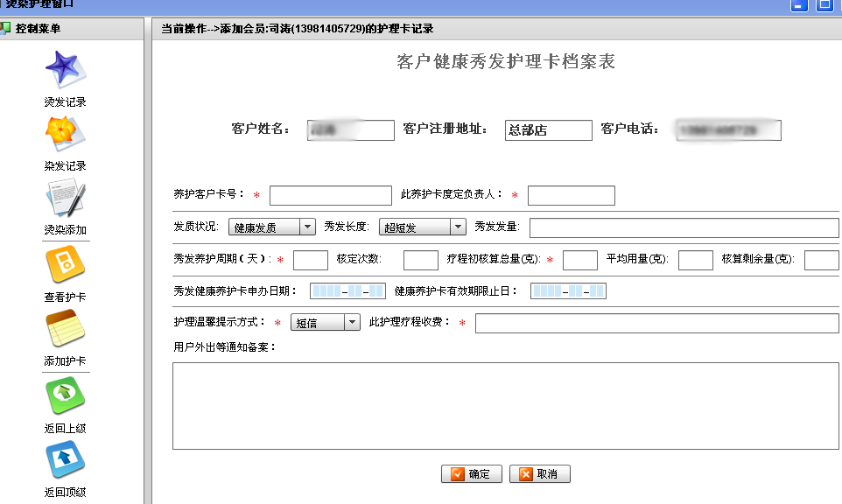Click the 客户健康秀发护理卡档案表 title
This screenshot has width=842, height=504.
(x=506, y=62)
